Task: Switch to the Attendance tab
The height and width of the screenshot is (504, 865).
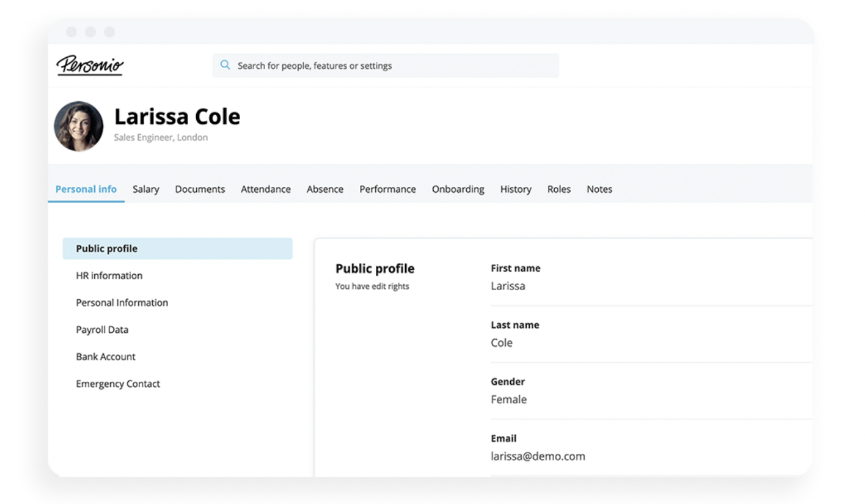Action: click(266, 189)
